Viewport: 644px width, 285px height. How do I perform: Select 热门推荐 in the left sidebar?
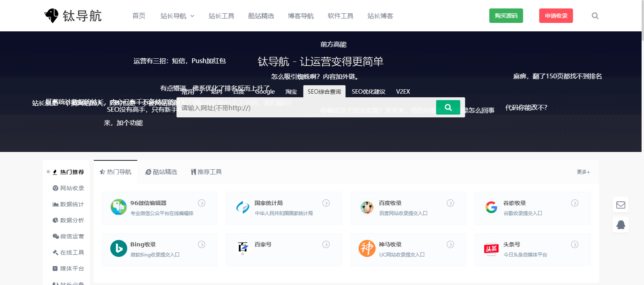coord(68,172)
